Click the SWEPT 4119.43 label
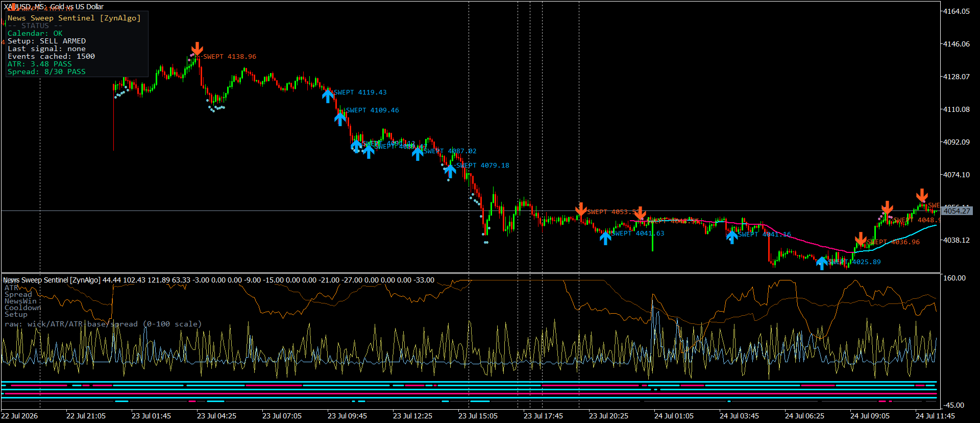The image size is (980, 423). 360,92
